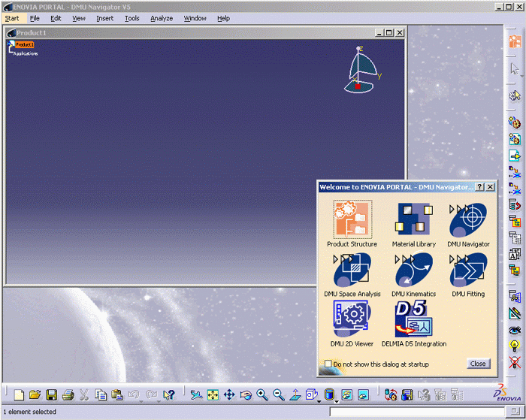Click the Zoom In magnifier icon
Screen dimensions: 526x420
[262, 395]
